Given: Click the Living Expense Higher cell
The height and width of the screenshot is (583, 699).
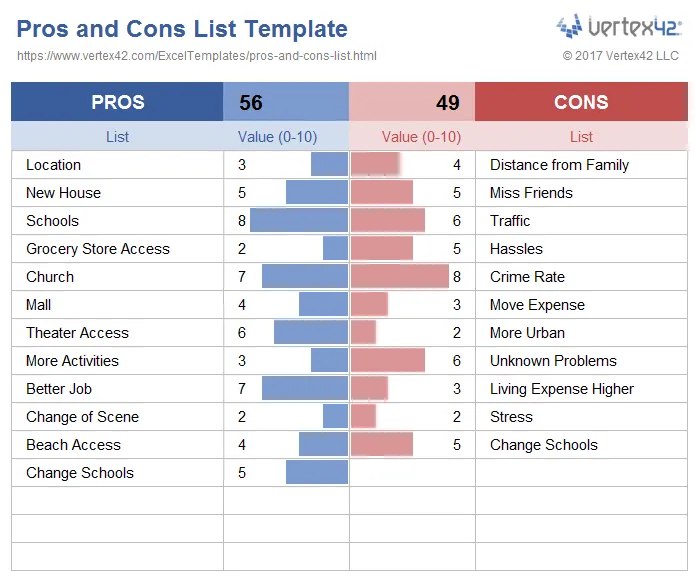Looking at the screenshot, I should (x=581, y=389).
